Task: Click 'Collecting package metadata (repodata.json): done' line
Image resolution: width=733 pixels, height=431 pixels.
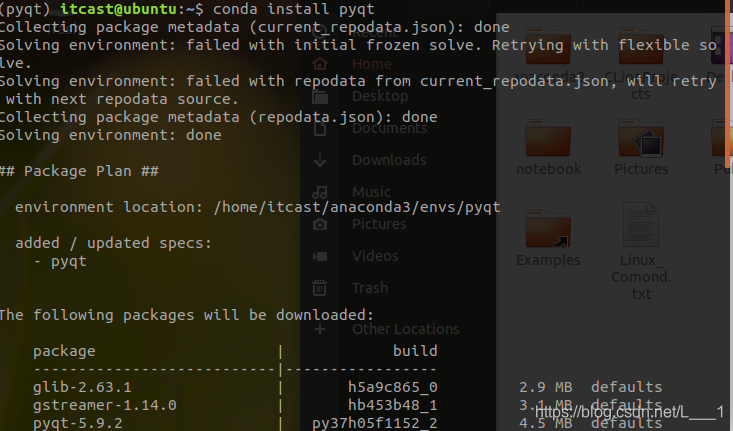Action: click(x=219, y=117)
